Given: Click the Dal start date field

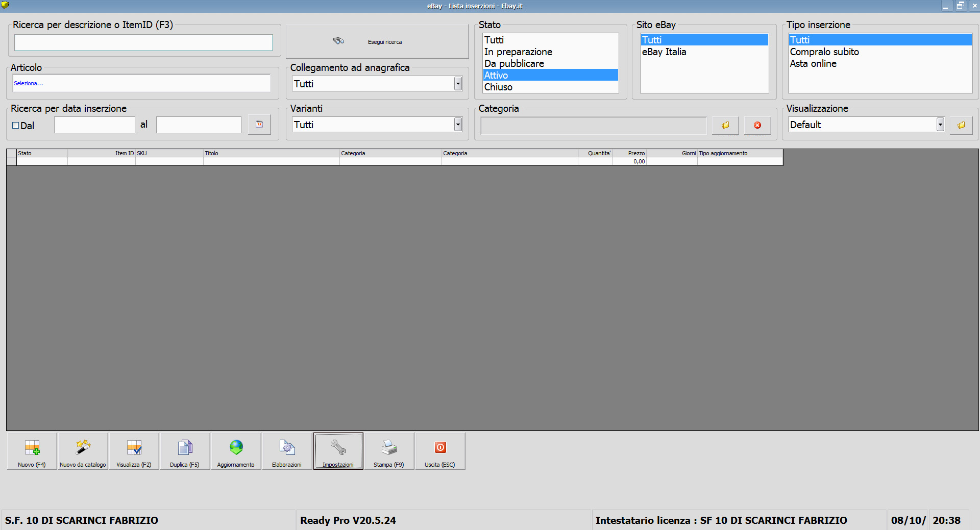Looking at the screenshot, I should 94,125.
